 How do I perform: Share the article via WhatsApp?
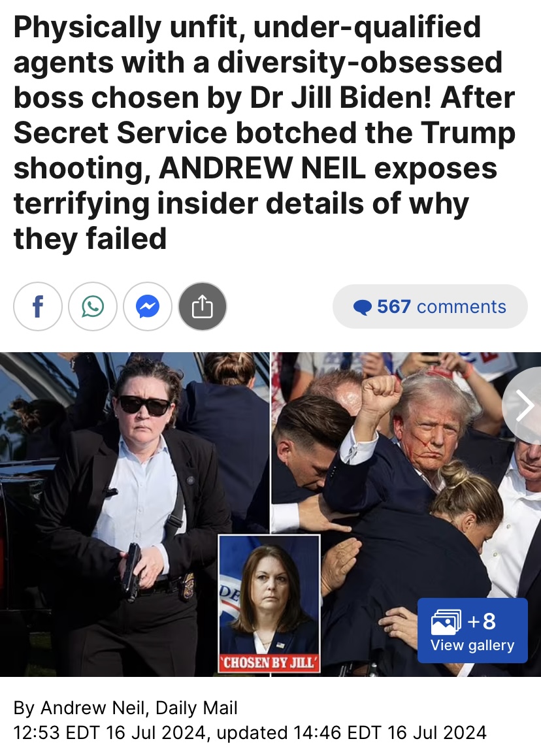pos(93,306)
